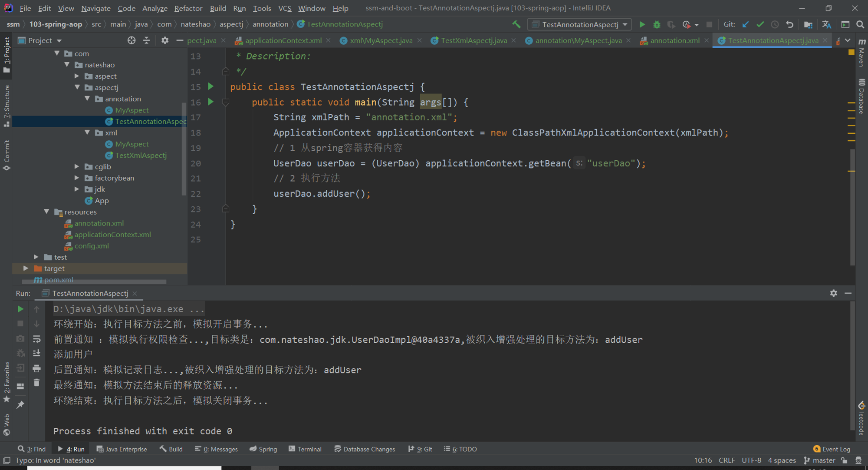This screenshot has height=470, width=868.
Task: Open the 9: Git tool window
Action: pos(420,449)
